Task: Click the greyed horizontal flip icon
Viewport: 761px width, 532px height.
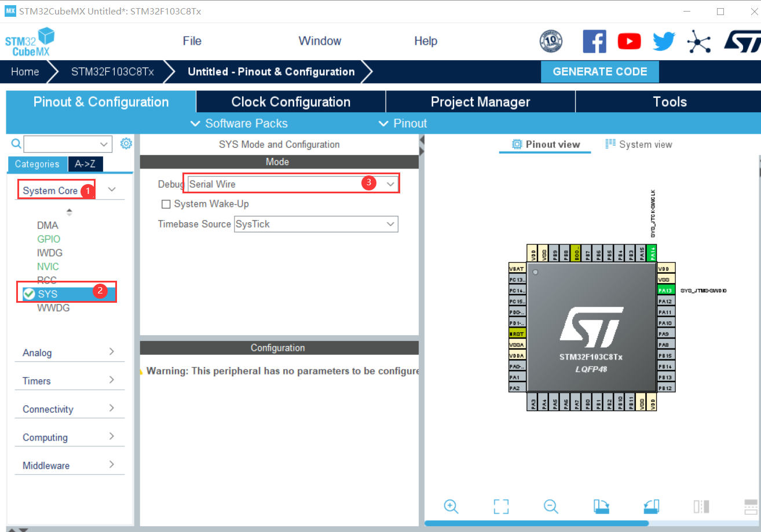Action: coord(701,507)
